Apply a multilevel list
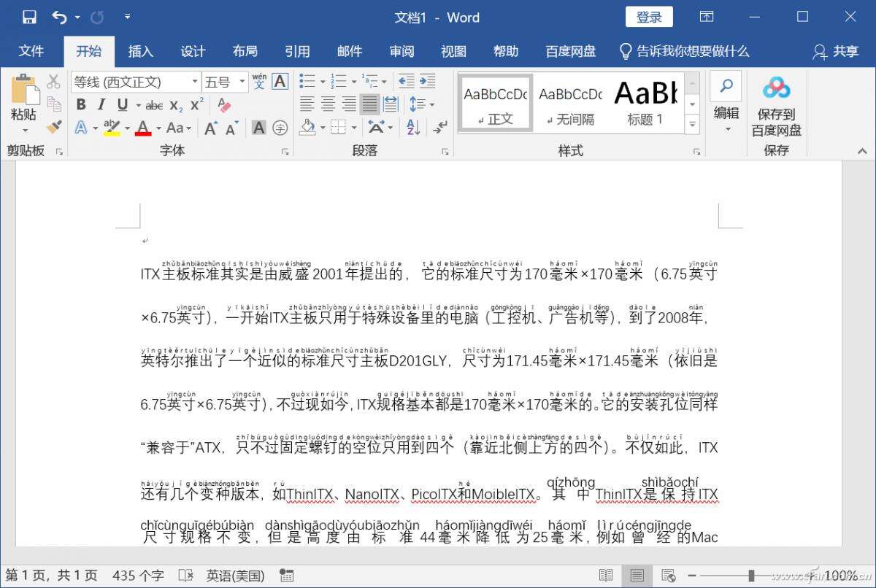Screen dimensions: 876x588 coord(371,82)
